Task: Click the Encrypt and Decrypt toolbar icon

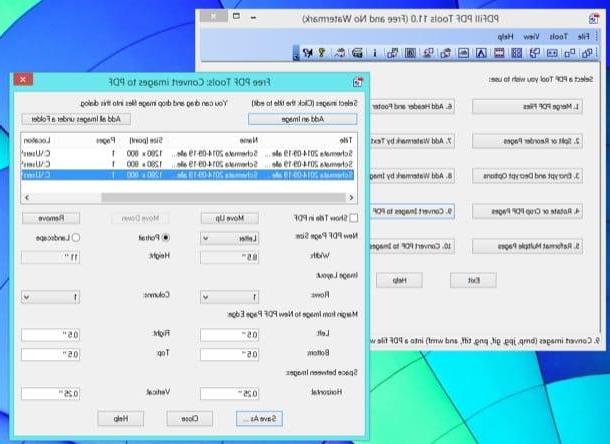Action: [552, 53]
